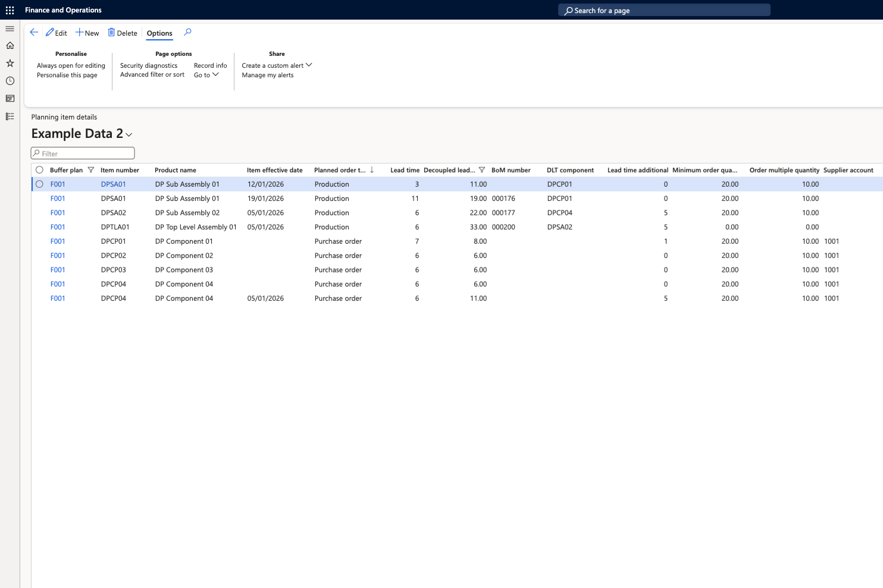Open the app launcher waffle icon
The height and width of the screenshot is (588, 883).
[x=10, y=10]
